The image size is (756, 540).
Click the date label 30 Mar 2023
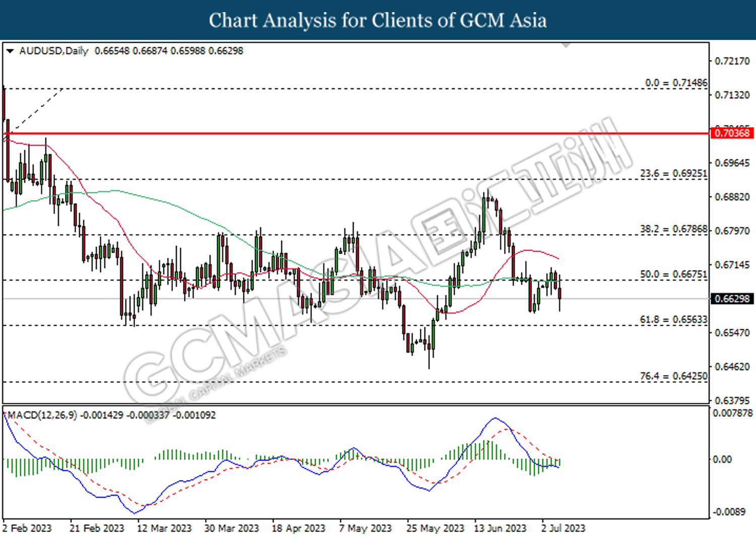pyautogui.click(x=231, y=528)
